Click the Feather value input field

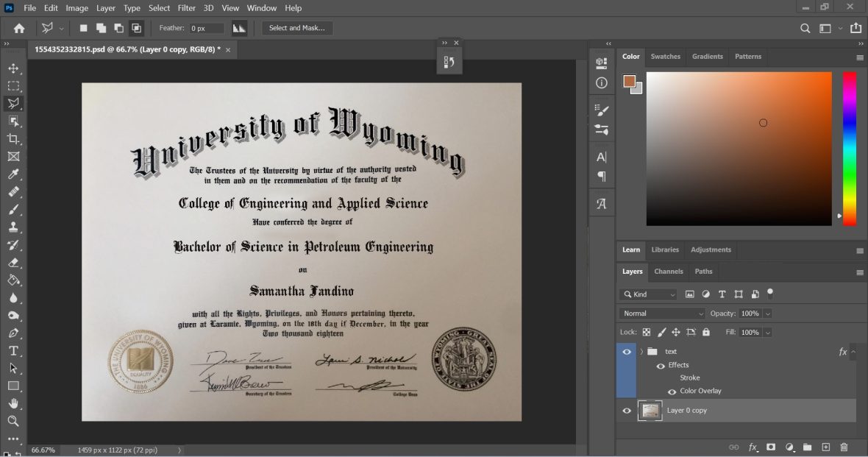(x=207, y=28)
